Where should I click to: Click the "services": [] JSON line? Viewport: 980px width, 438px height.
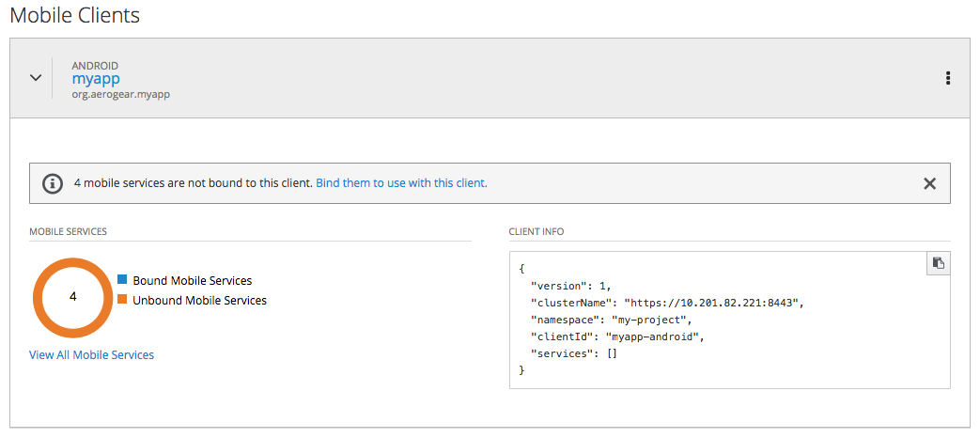(574, 353)
